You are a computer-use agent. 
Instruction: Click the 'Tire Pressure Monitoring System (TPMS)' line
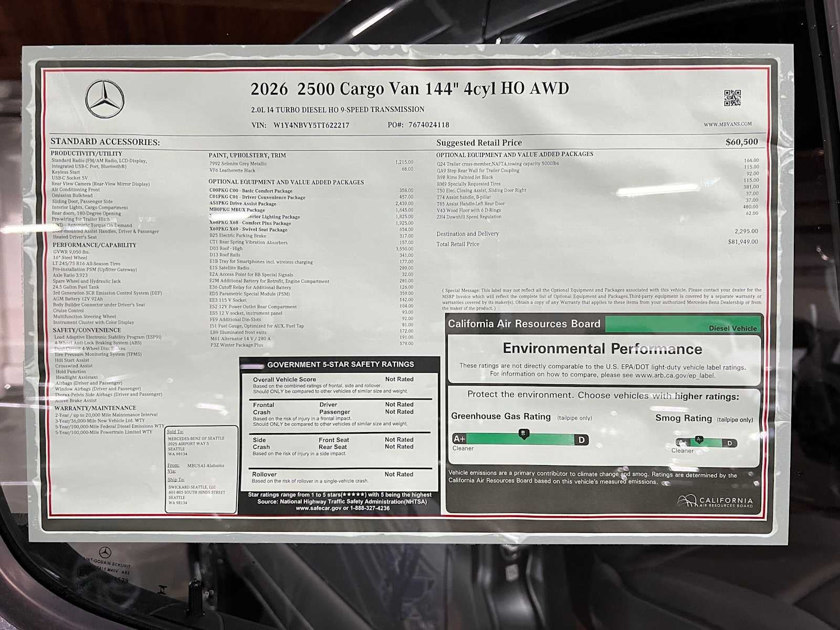click(98, 354)
